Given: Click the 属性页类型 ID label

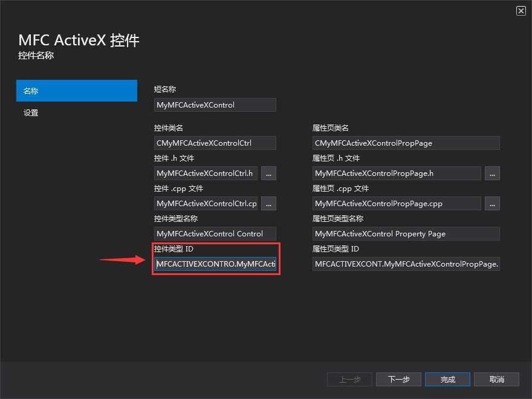Looking at the screenshot, I should [x=336, y=248].
